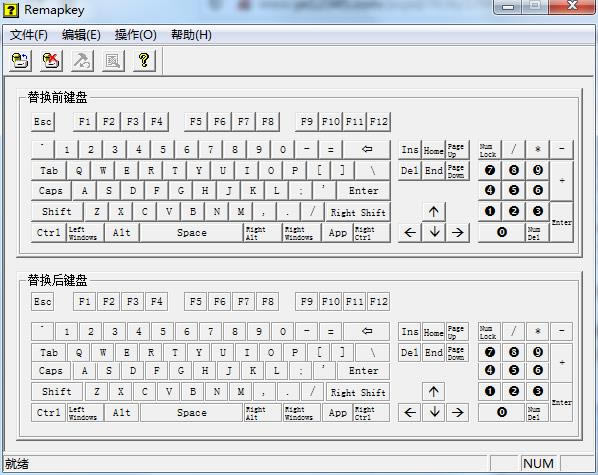Close the Remapkey window

pyautogui.click(x=572, y=6)
